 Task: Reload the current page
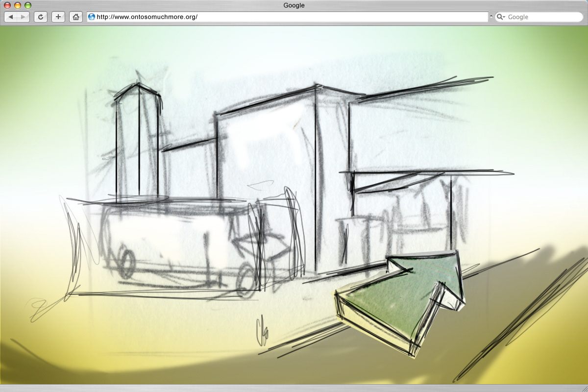(41, 17)
